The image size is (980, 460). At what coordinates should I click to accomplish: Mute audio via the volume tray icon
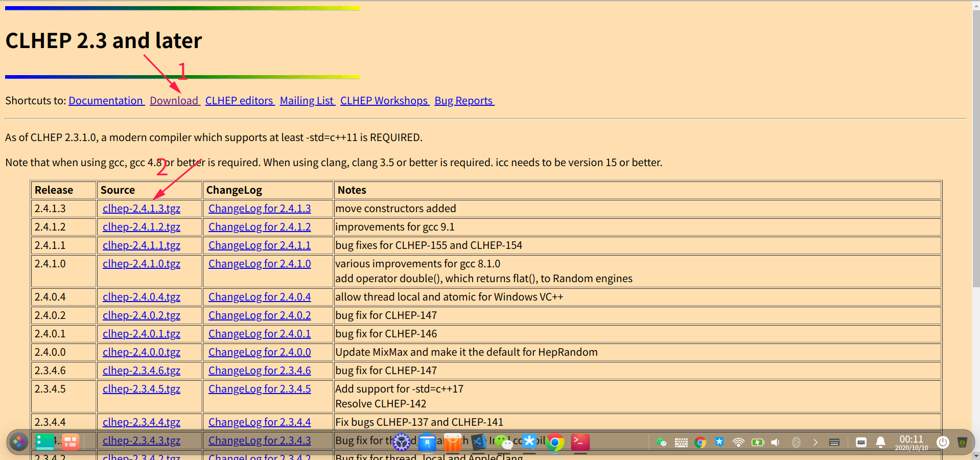pos(775,442)
